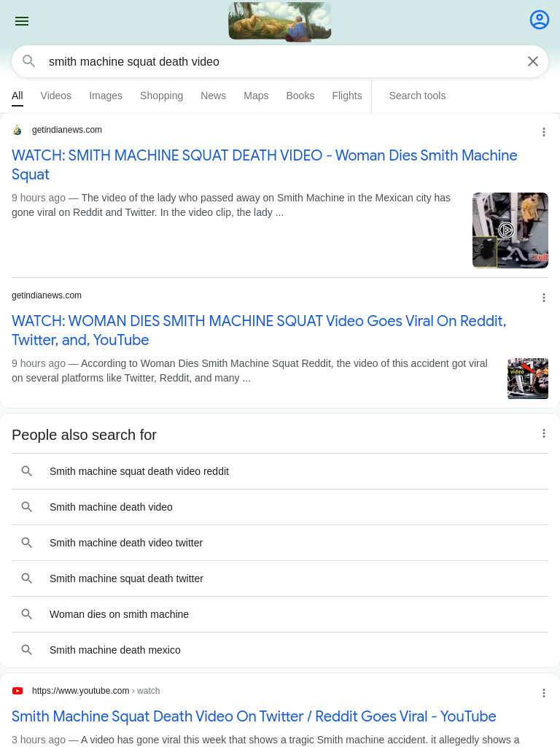
Task: Click the getindianews favicon on first result
Action: [17, 130]
